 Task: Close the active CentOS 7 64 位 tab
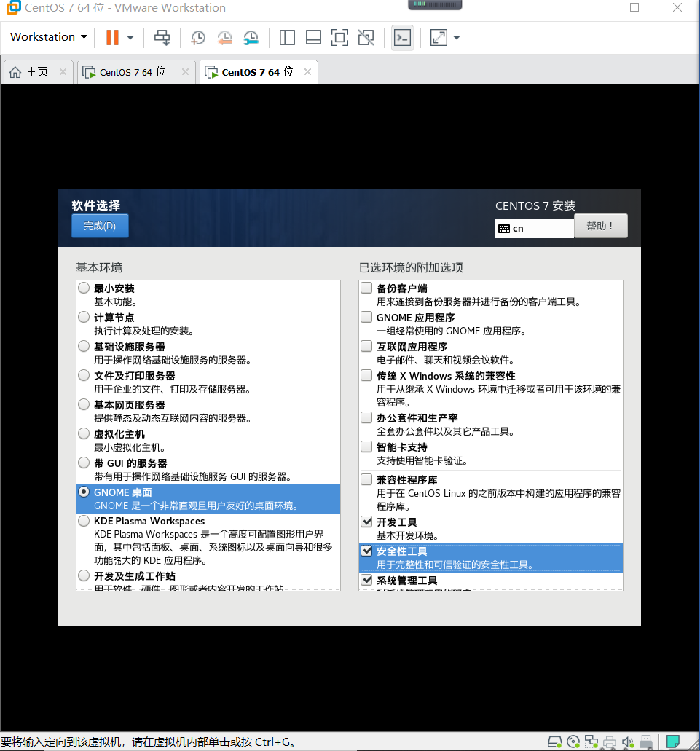(x=308, y=72)
